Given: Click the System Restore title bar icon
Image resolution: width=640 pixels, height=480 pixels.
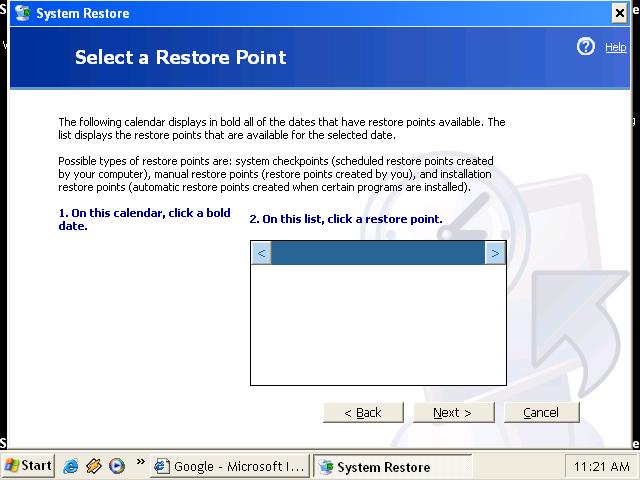Looking at the screenshot, I should coord(22,13).
